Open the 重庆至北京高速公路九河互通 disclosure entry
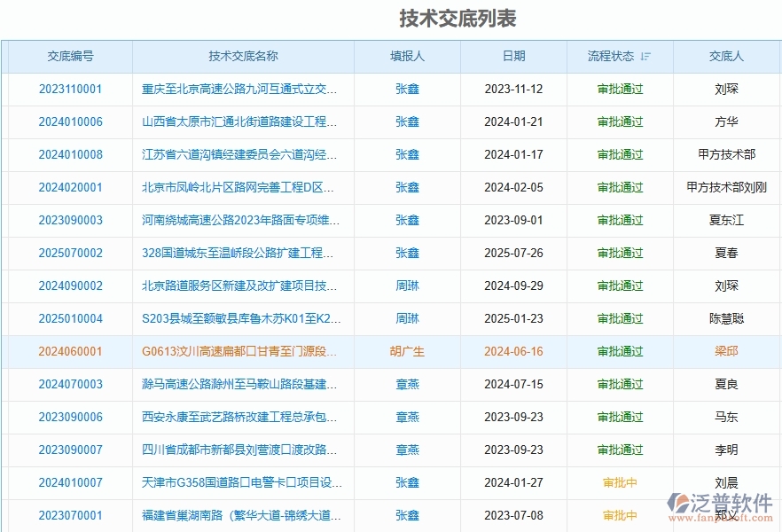 click(x=238, y=90)
